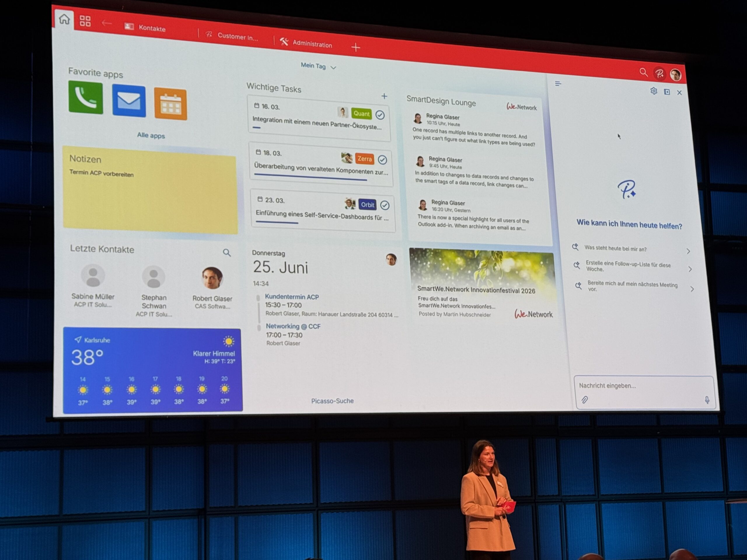Click the chevron next to the Follow-up-Liste suggestion
This screenshot has height=560, width=747.
(690, 269)
